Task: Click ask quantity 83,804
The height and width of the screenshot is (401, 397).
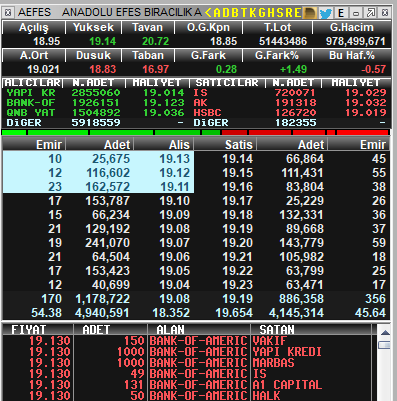Action: pos(305,187)
